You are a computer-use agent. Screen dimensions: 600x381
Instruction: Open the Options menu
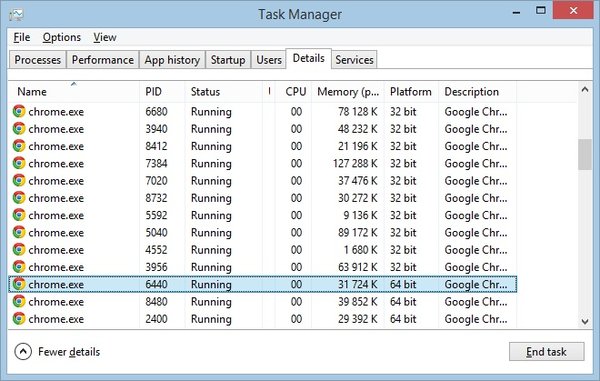[62, 37]
